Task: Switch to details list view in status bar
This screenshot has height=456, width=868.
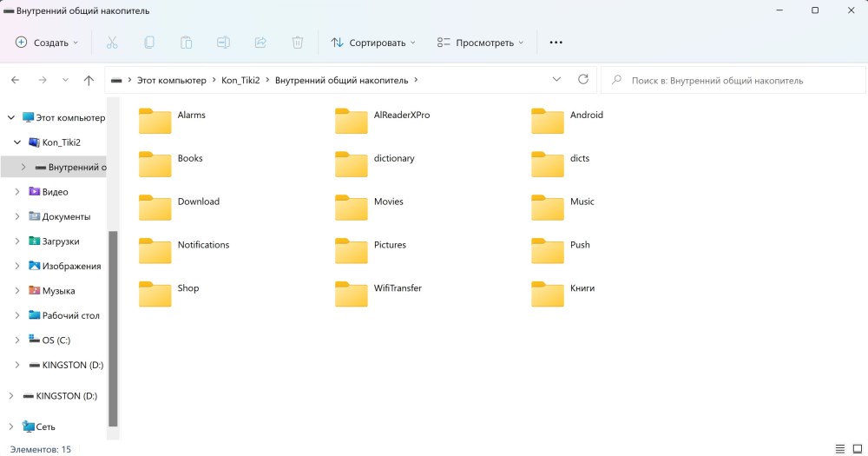Action: click(x=839, y=449)
